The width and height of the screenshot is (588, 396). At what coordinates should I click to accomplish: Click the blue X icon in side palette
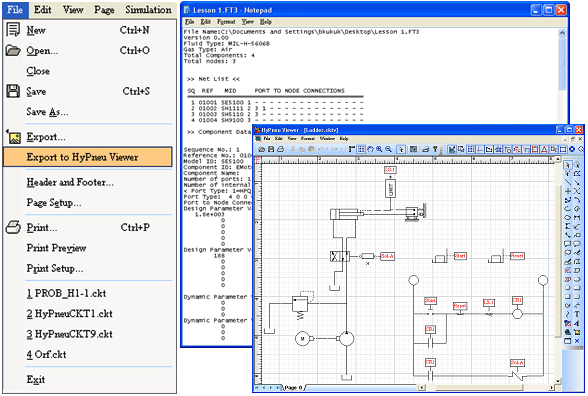coord(577,341)
